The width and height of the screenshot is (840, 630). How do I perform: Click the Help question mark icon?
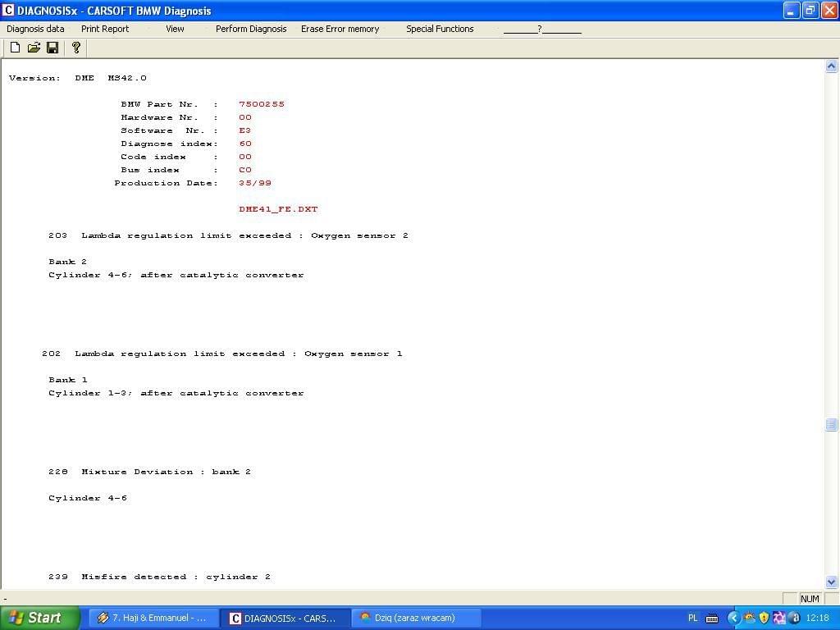[76, 48]
